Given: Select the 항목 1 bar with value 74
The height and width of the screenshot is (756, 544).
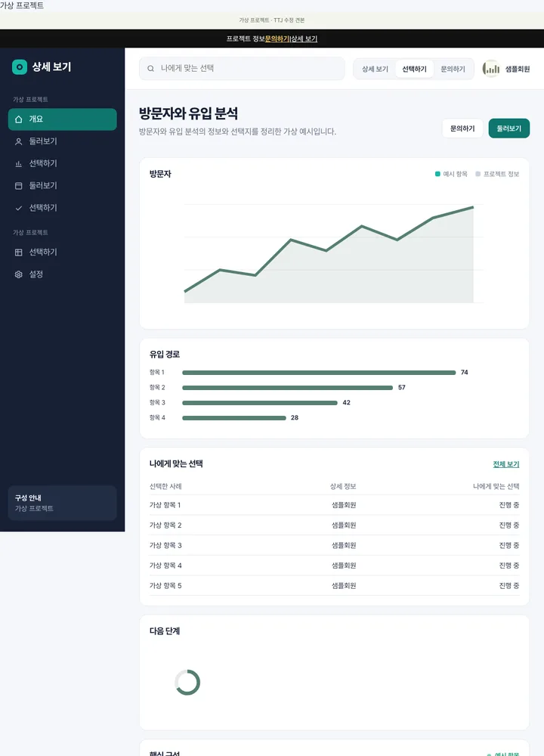Looking at the screenshot, I should tap(319, 373).
